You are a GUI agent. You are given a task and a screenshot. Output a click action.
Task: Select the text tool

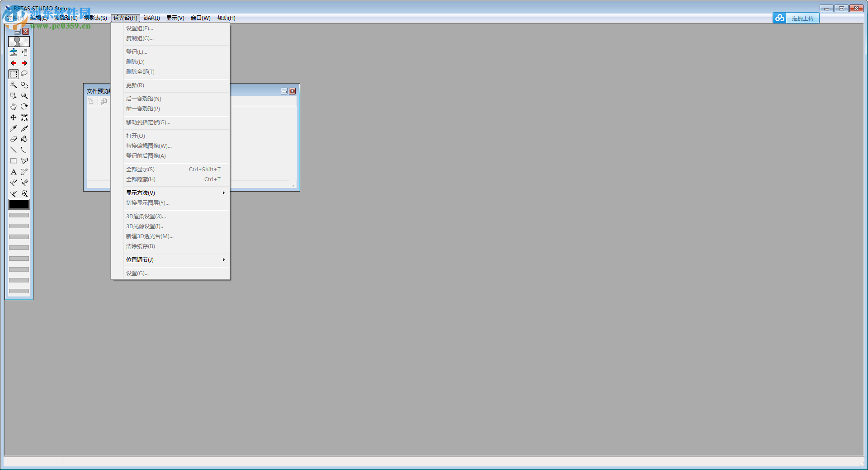pyautogui.click(x=14, y=172)
